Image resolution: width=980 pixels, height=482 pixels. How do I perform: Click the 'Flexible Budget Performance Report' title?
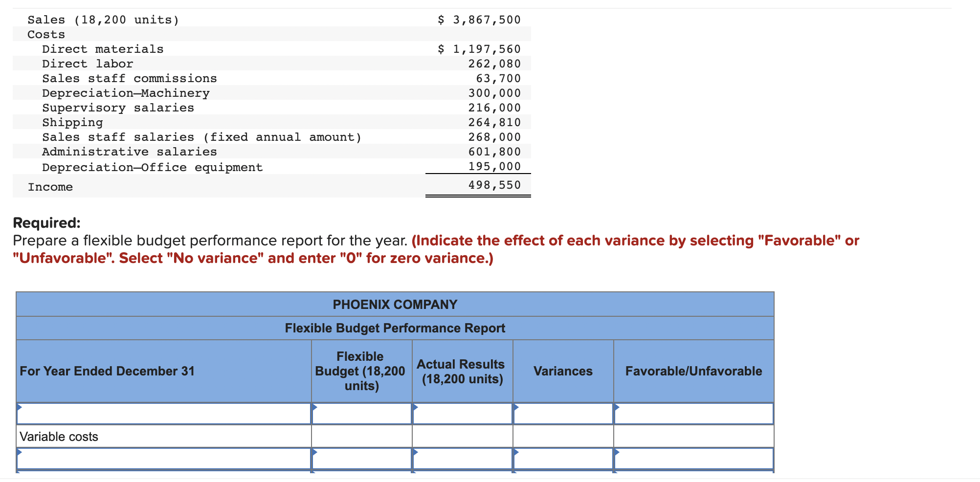point(395,328)
